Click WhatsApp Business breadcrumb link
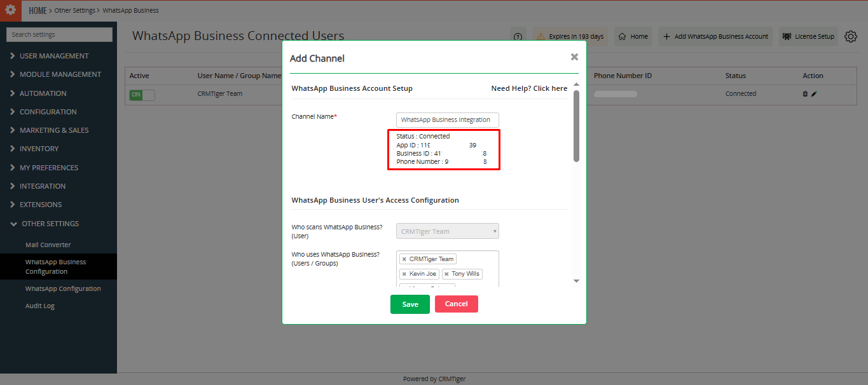 pos(130,10)
